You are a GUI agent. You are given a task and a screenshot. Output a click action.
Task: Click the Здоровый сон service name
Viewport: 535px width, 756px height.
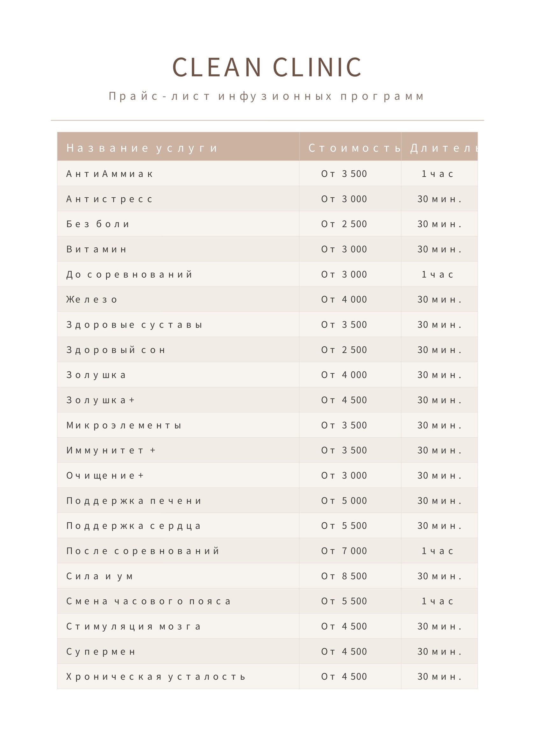(x=116, y=350)
